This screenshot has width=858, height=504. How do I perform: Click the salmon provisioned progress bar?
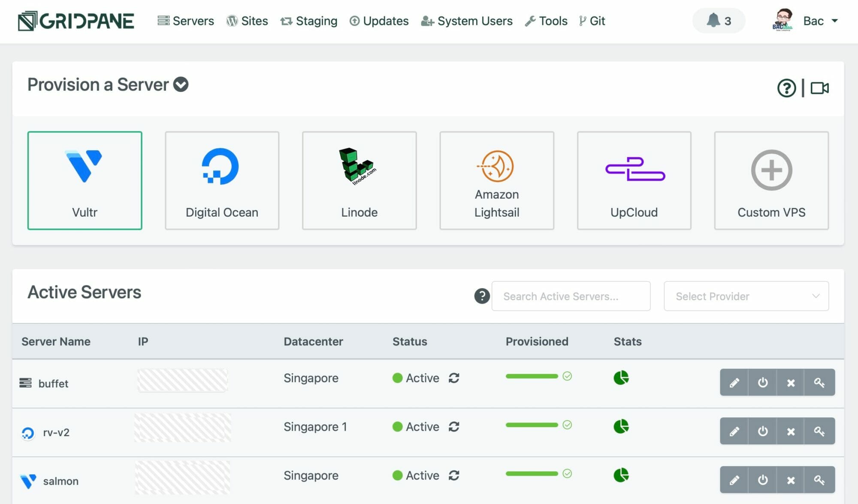click(x=532, y=474)
